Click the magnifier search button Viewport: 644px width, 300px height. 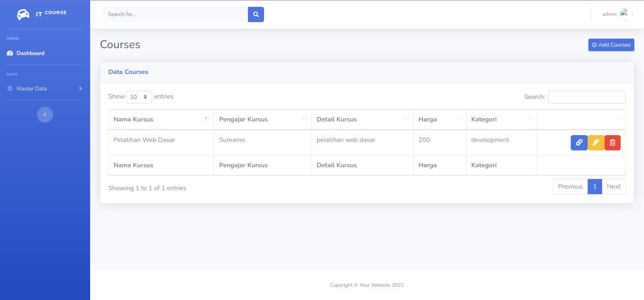pyautogui.click(x=256, y=14)
